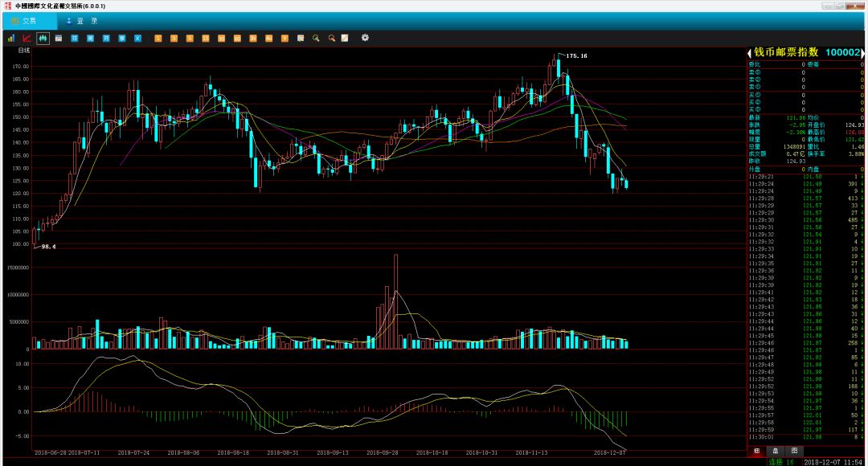Image resolution: width=868 pixels, height=466 pixels.
Task: Click the instrument code 100002
Action: tap(842, 52)
